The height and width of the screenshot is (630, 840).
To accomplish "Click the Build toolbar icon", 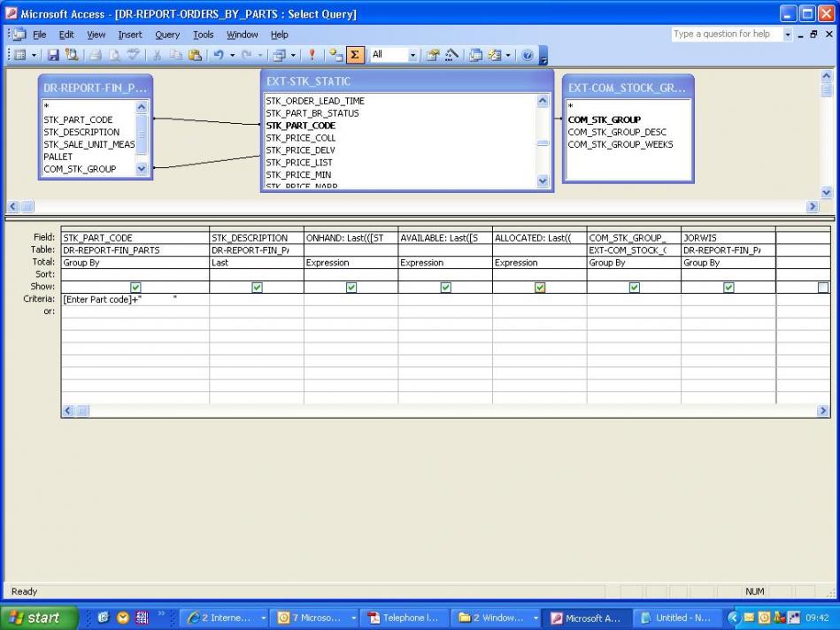I will click(451, 55).
